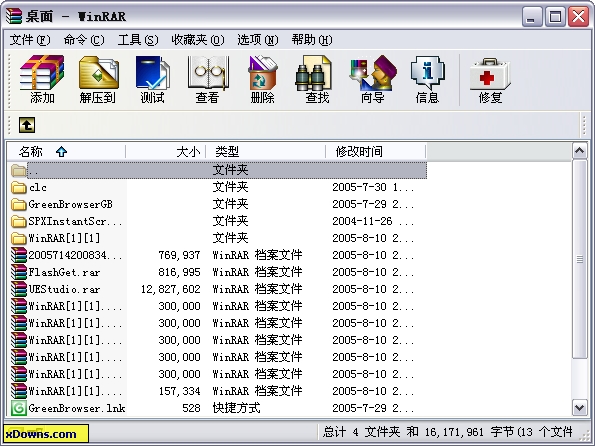Open the 查看 (View) tool
595x446 pixels.
(x=207, y=79)
